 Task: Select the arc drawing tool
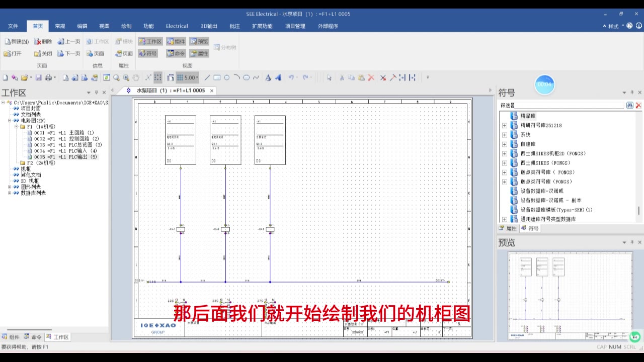pos(237,77)
